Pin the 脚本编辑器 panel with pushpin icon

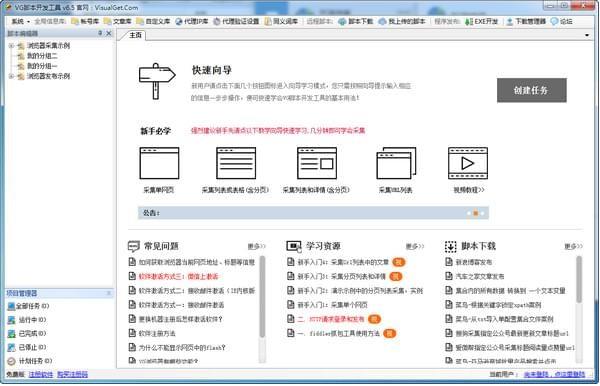100,33
